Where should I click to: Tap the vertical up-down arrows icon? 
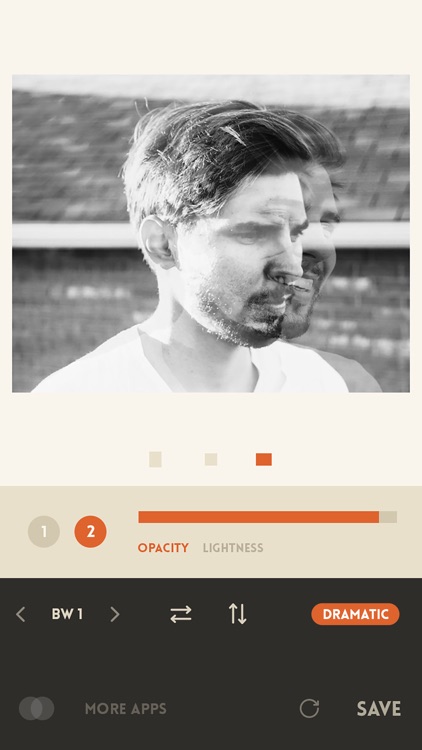point(237,614)
